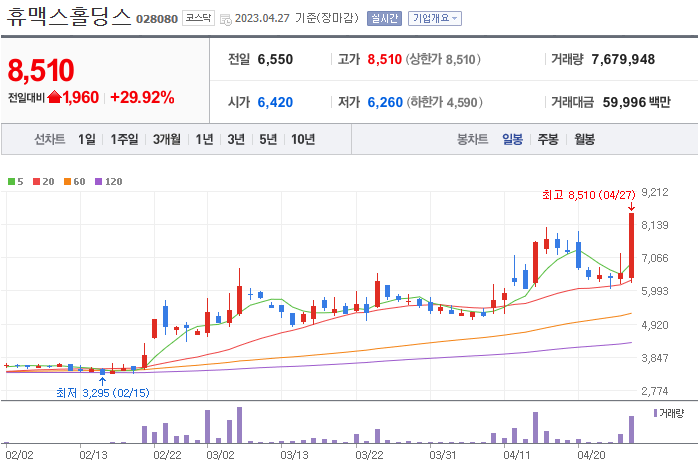Screen dimensions: 698x471
Task: Click the stock code 028080
Action: (157, 19)
